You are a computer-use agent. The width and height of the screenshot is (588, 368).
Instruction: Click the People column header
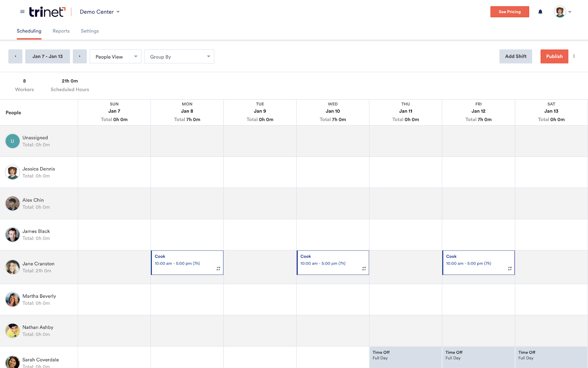[x=13, y=113]
